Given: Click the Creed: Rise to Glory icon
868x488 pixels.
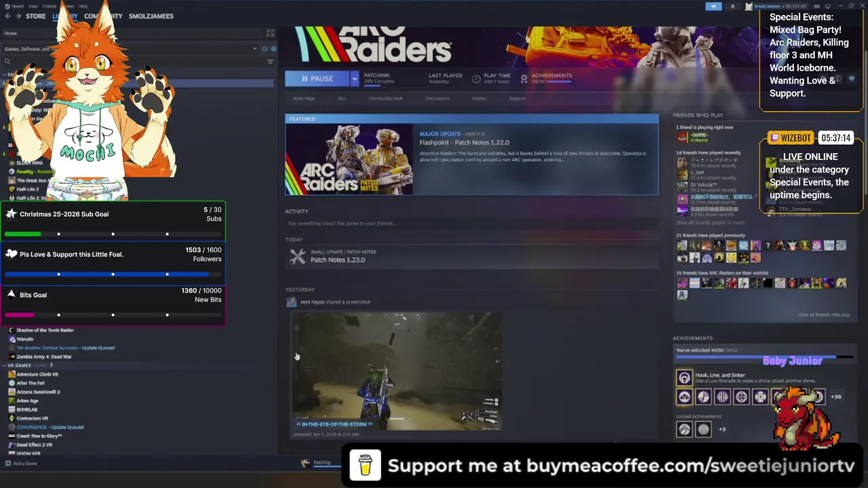Looking at the screenshot, I should click(12, 436).
